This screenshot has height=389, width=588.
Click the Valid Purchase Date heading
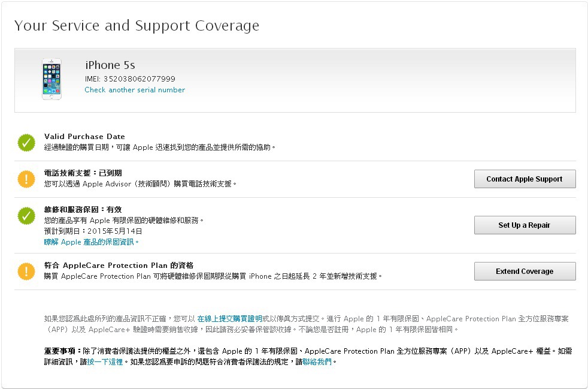pyautogui.click(x=84, y=137)
